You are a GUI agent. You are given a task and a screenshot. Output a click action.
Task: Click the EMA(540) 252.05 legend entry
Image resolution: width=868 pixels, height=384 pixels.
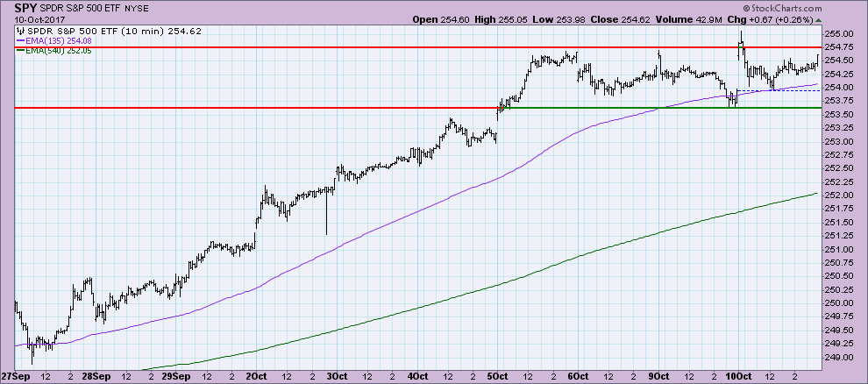[60, 51]
